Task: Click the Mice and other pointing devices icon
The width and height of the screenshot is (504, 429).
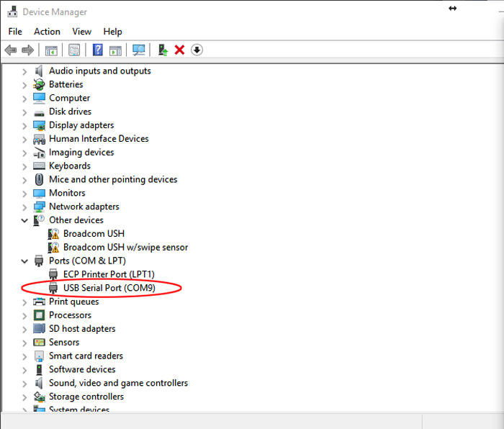Action: pos(39,180)
